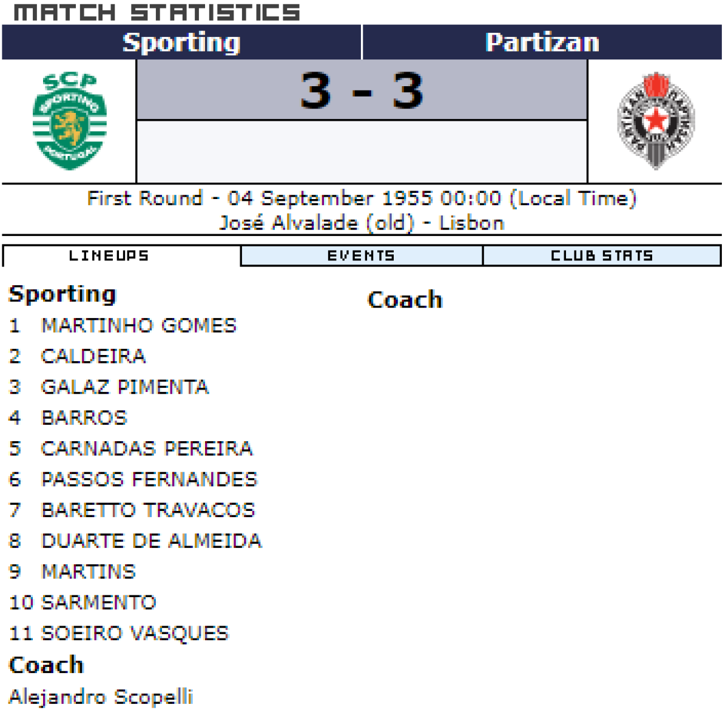This screenshot has height=710, width=728.
Task: Select the Lineups tab
Action: click(109, 255)
